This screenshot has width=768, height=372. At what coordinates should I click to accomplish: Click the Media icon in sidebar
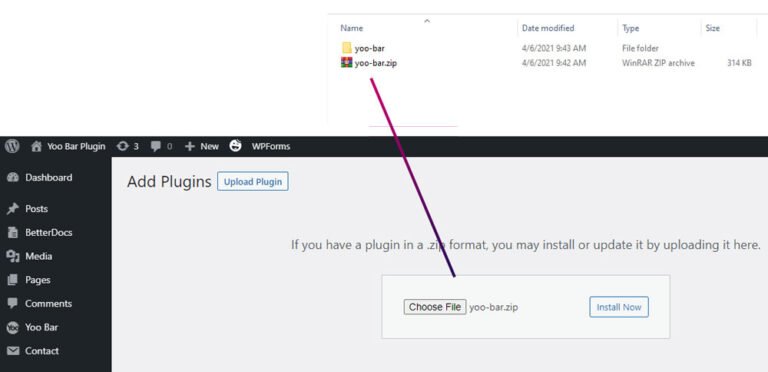pyautogui.click(x=13, y=256)
